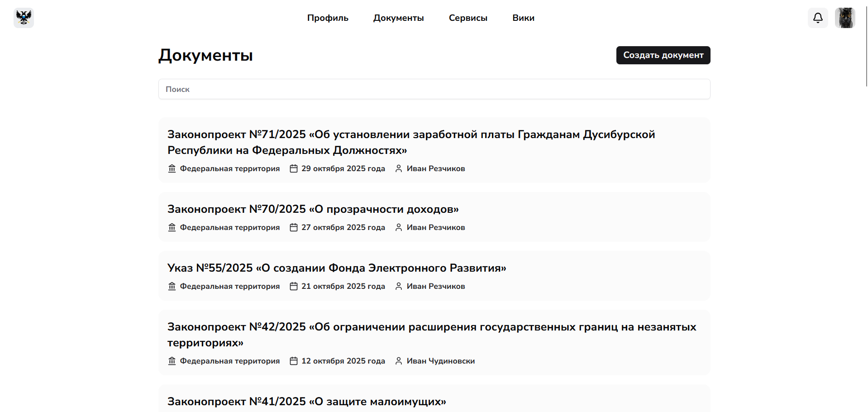
Task: Open notifications bell icon
Action: point(818,18)
